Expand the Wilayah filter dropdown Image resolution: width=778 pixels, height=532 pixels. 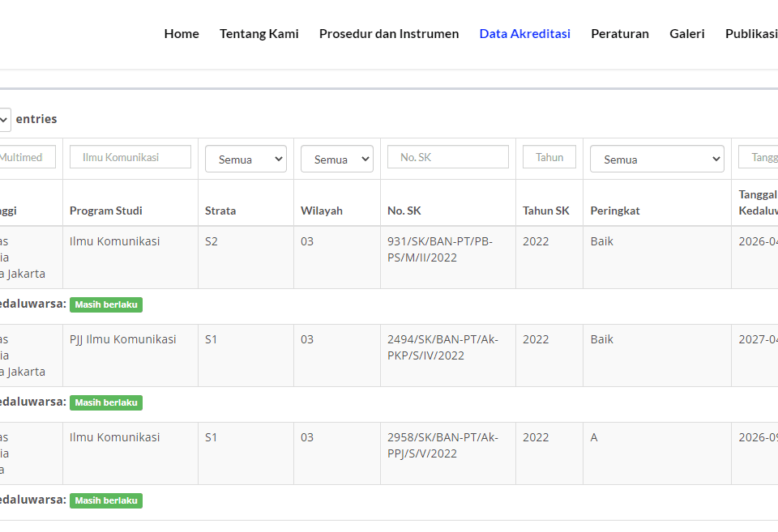(x=336, y=160)
